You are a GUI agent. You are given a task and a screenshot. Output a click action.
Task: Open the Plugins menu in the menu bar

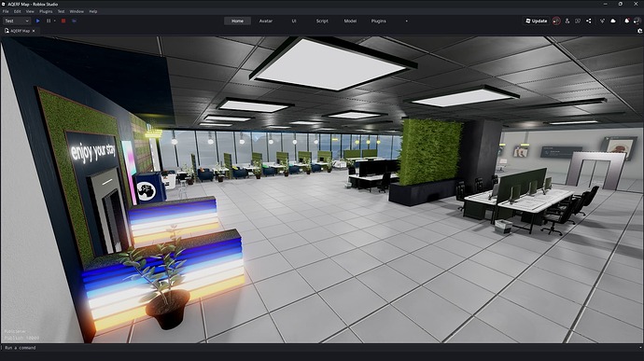point(46,11)
